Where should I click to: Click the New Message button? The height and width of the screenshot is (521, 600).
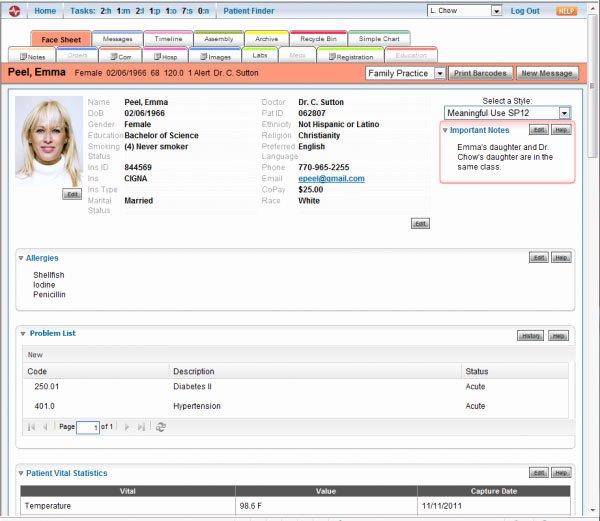click(547, 73)
